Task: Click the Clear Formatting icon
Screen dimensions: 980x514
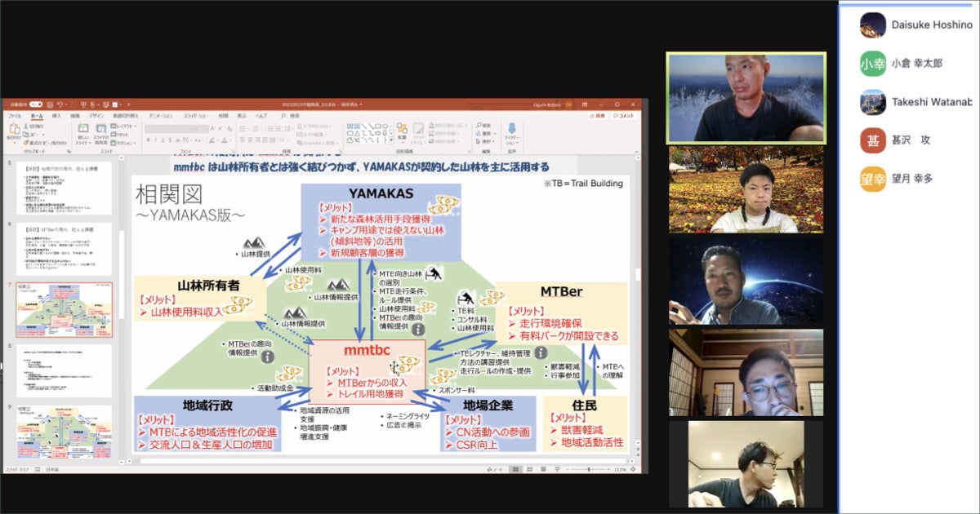Action: click(x=229, y=128)
